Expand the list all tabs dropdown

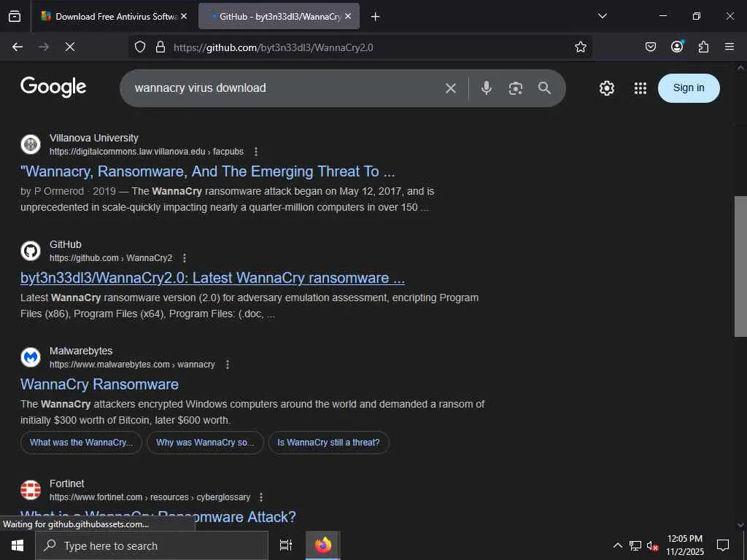point(602,16)
